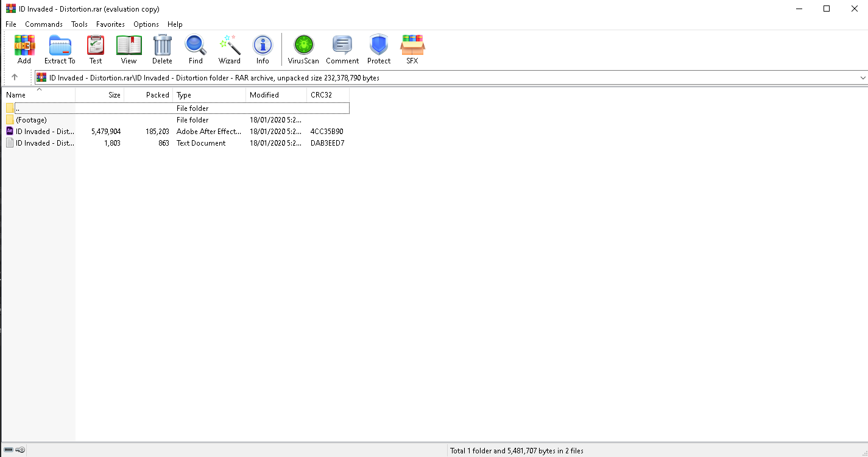The height and width of the screenshot is (457, 868).
Task: Click the File folder type of (Footage)
Action: pos(192,120)
